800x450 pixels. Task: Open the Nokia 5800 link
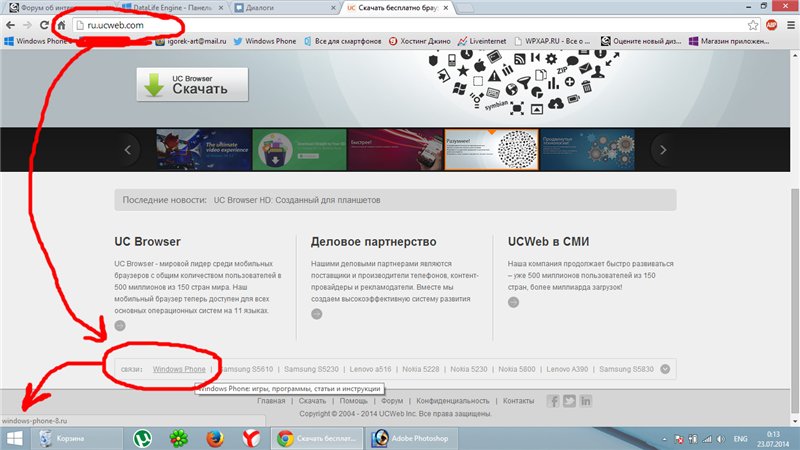pos(517,369)
